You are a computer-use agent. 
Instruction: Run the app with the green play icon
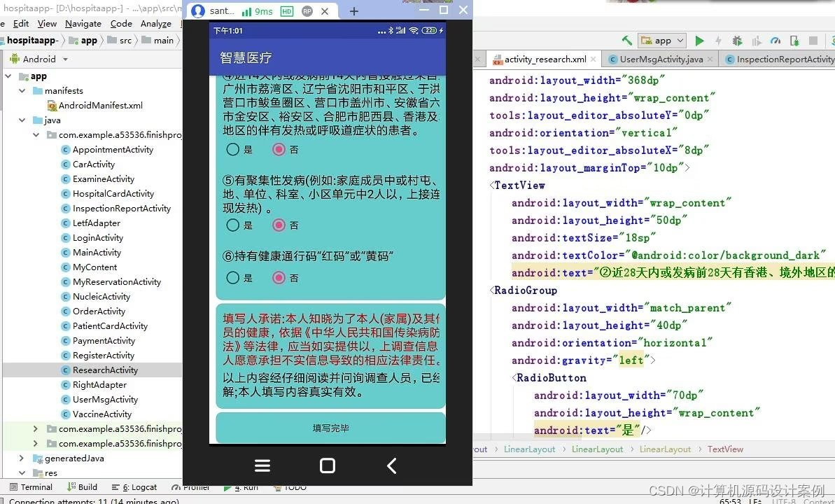(699, 40)
